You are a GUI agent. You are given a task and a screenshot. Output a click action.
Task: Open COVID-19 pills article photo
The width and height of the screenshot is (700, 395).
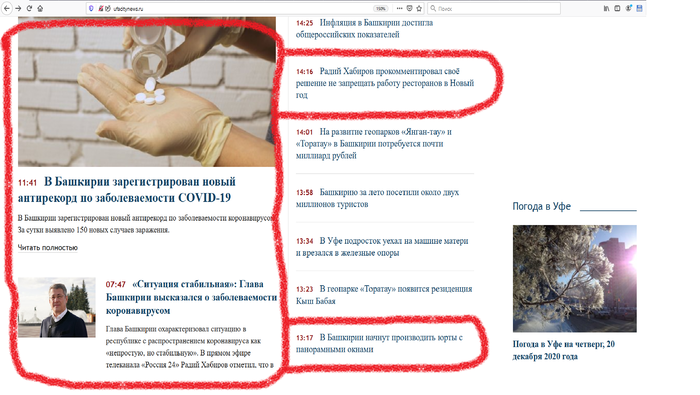147,92
